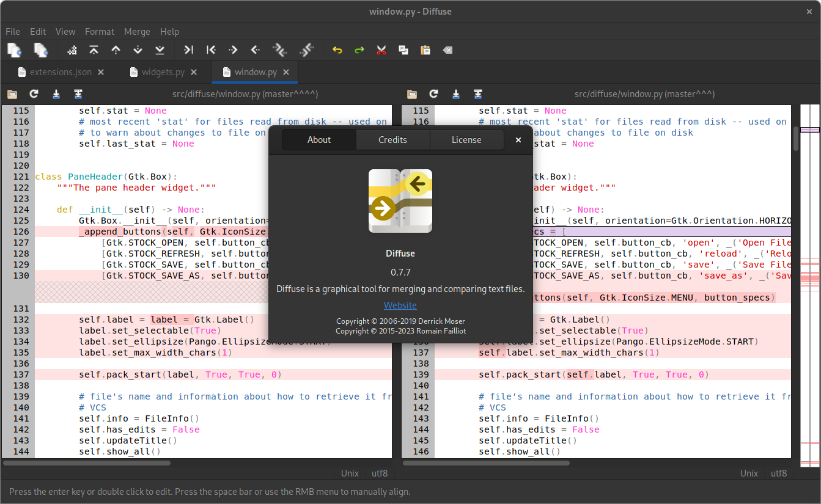Close the About dialog

coord(518,140)
